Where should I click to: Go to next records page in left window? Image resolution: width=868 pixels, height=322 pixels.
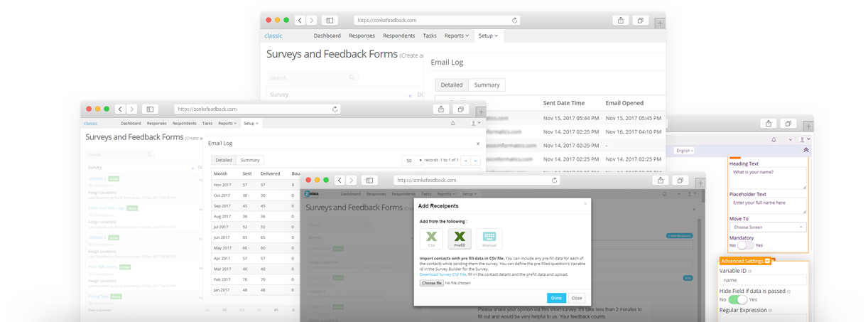click(x=475, y=161)
